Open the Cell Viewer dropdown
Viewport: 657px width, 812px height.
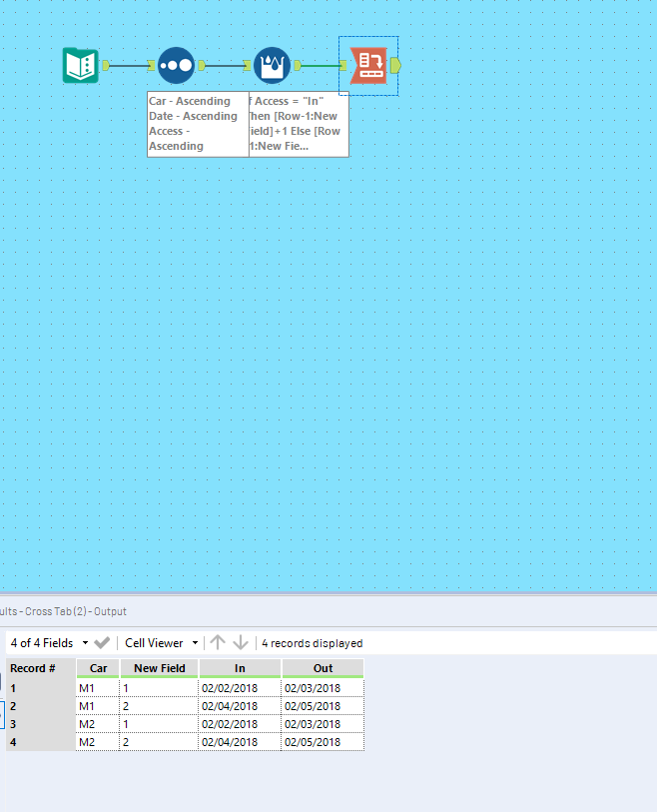(x=161, y=642)
